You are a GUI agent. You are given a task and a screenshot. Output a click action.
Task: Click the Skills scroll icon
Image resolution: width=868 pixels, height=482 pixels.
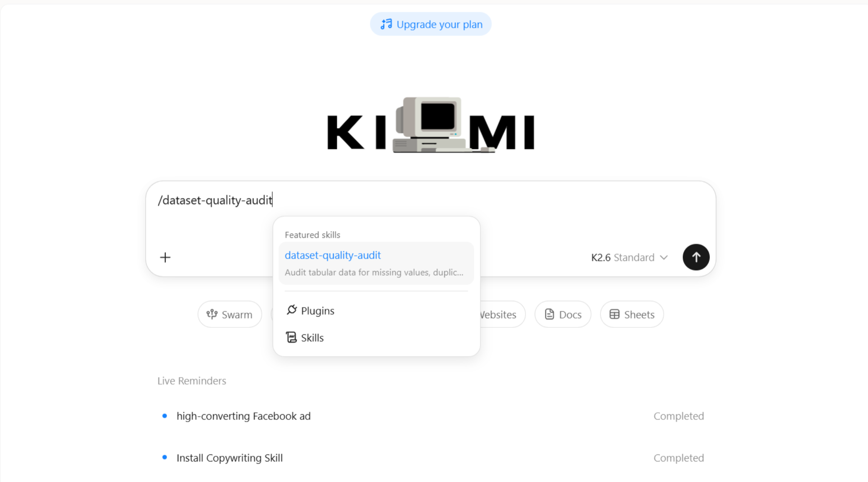click(291, 337)
